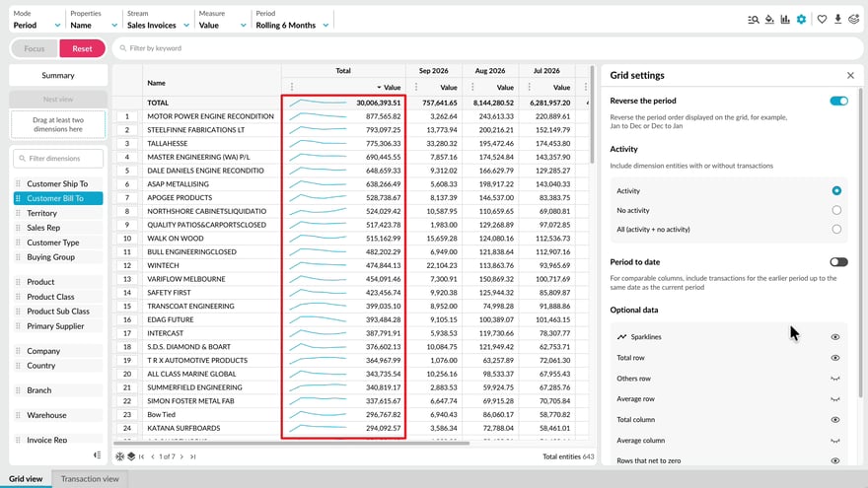
Task: Click the grid vertical scrollbar
Action: (x=592, y=115)
